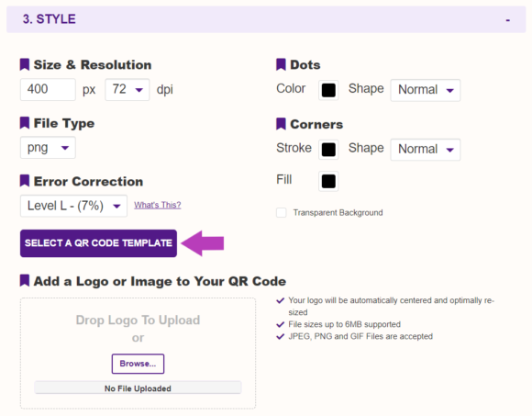Viewport: 532px width, 416px height.
Task: Click the magenta arrow pointing at template button
Action: click(203, 243)
